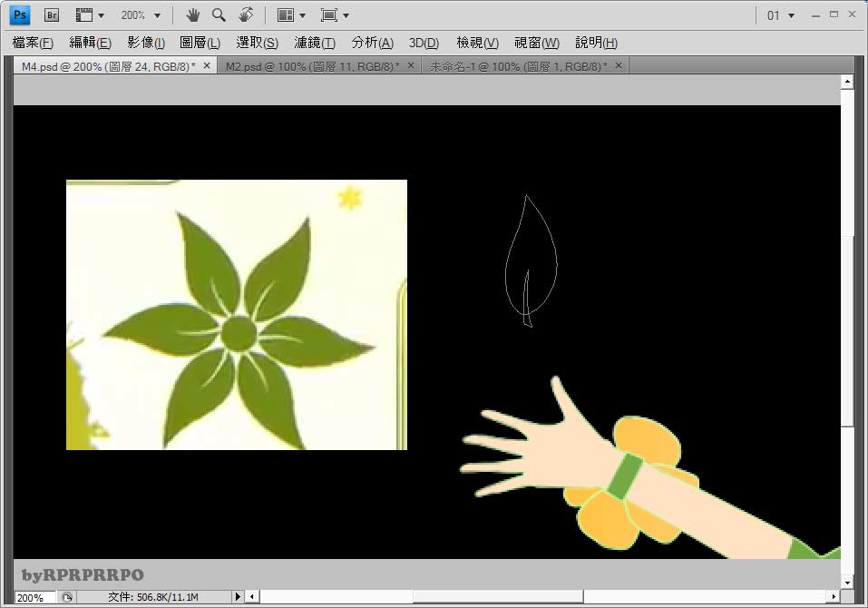Open the 說明(H) menu
868x608 pixels.
[596, 43]
